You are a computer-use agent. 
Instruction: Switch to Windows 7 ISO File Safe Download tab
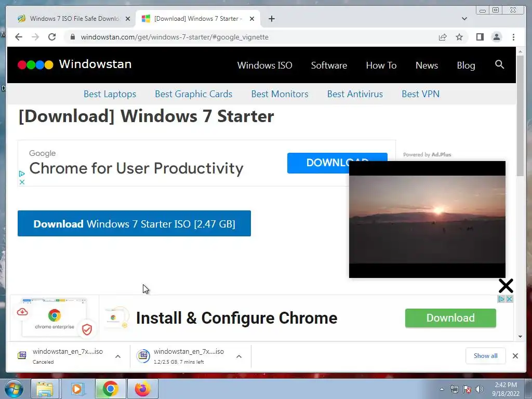(71, 19)
